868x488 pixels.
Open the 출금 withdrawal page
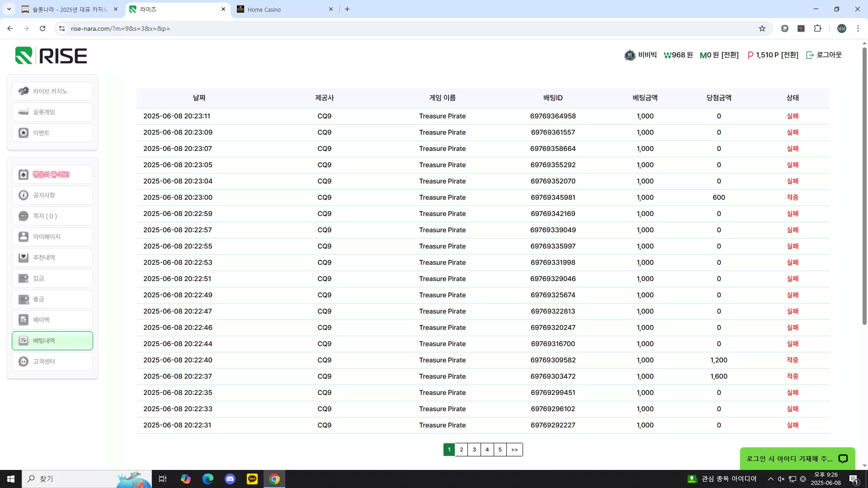coord(52,299)
